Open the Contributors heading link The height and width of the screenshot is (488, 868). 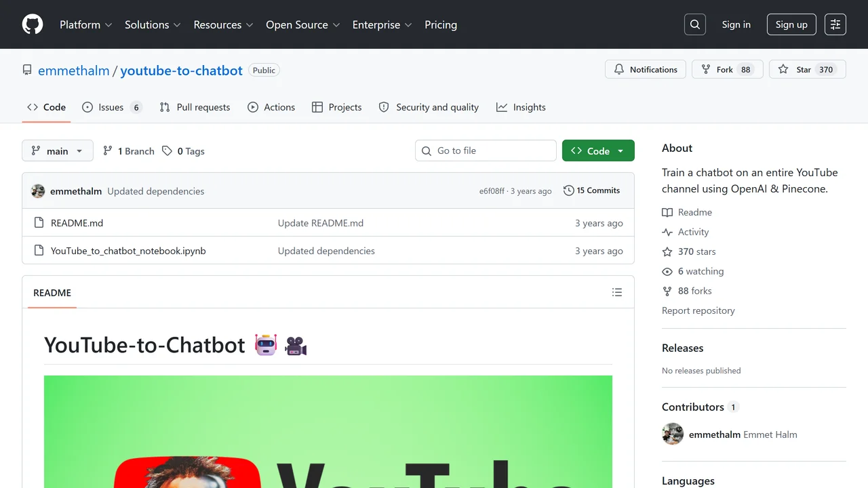coord(700,407)
